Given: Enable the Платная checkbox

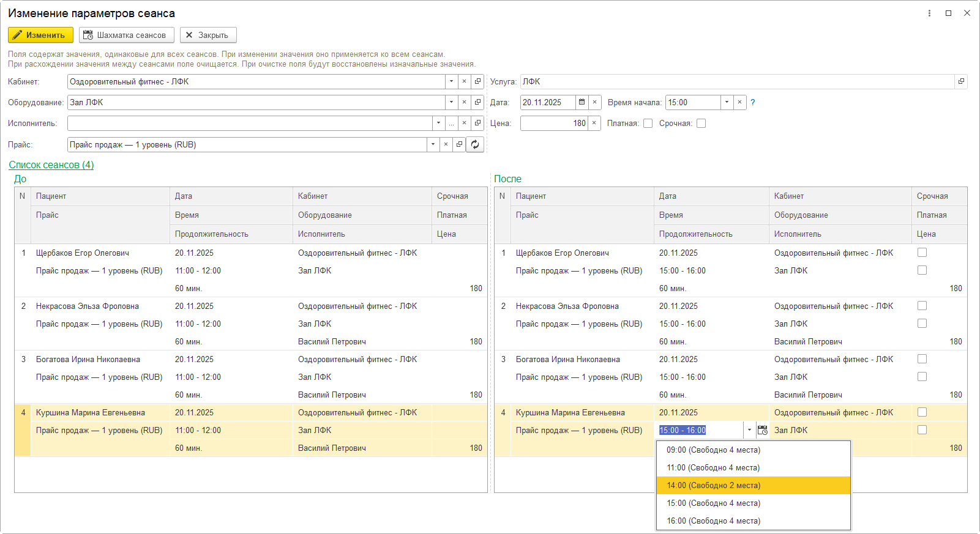Looking at the screenshot, I should [648, 123].
